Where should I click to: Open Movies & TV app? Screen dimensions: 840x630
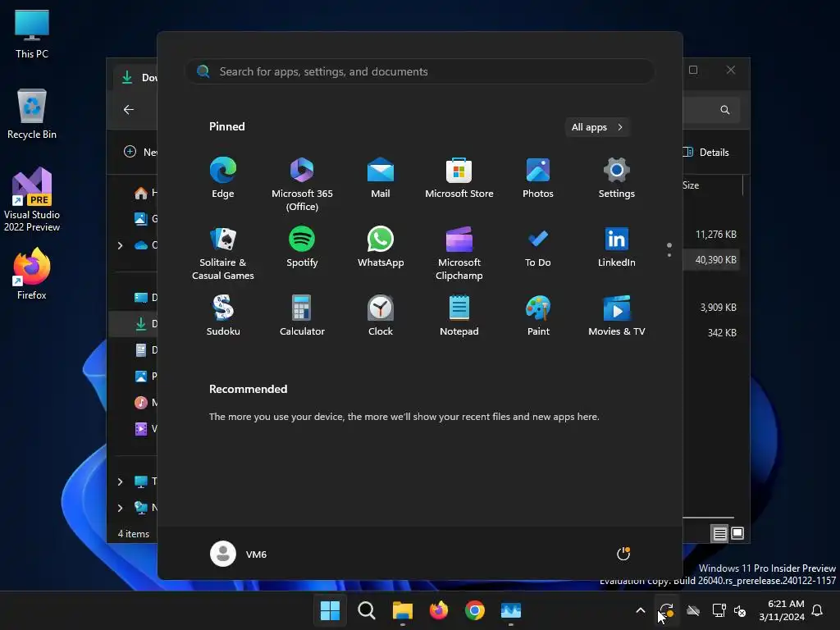[x=617, y=316]
